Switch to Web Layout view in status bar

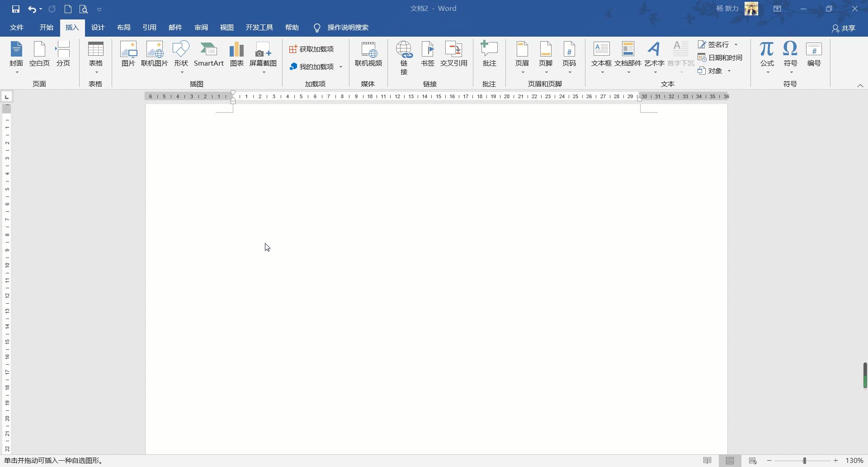[x=753, y=461]
